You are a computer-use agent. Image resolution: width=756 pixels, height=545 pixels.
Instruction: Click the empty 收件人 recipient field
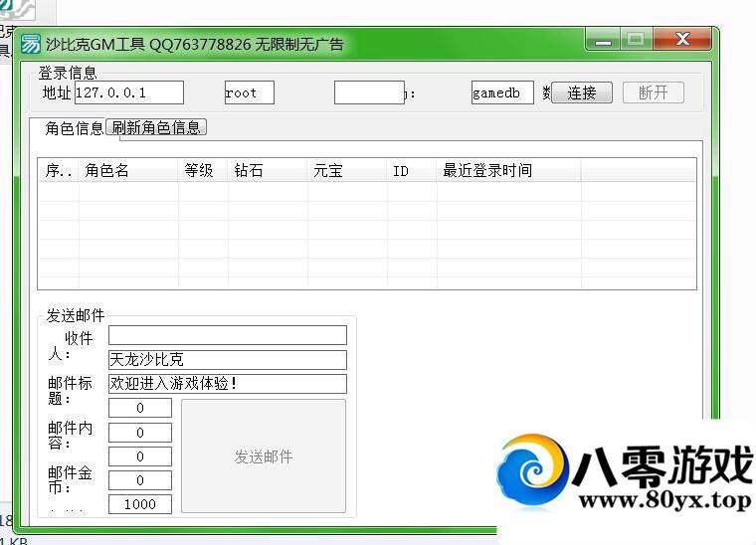[228, 335]
